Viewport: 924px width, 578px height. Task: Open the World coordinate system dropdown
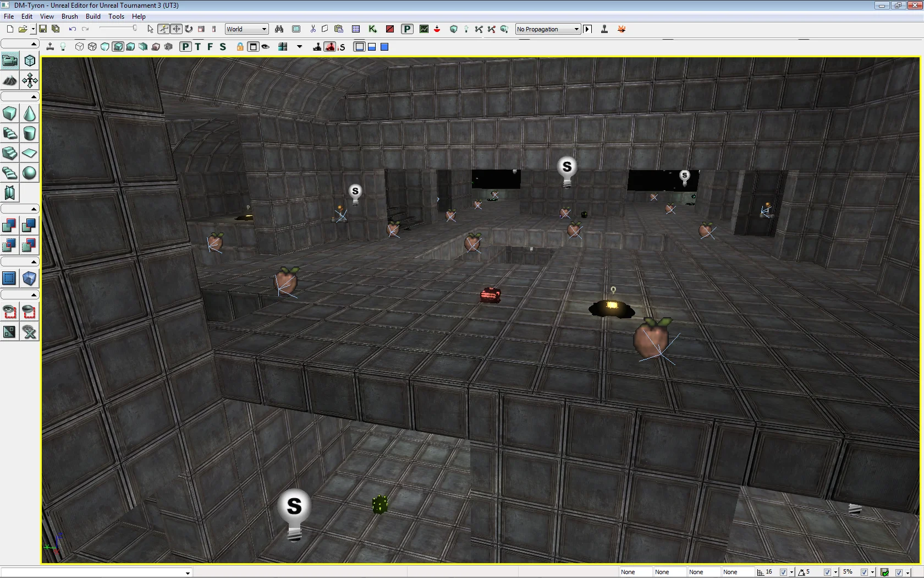246,29
